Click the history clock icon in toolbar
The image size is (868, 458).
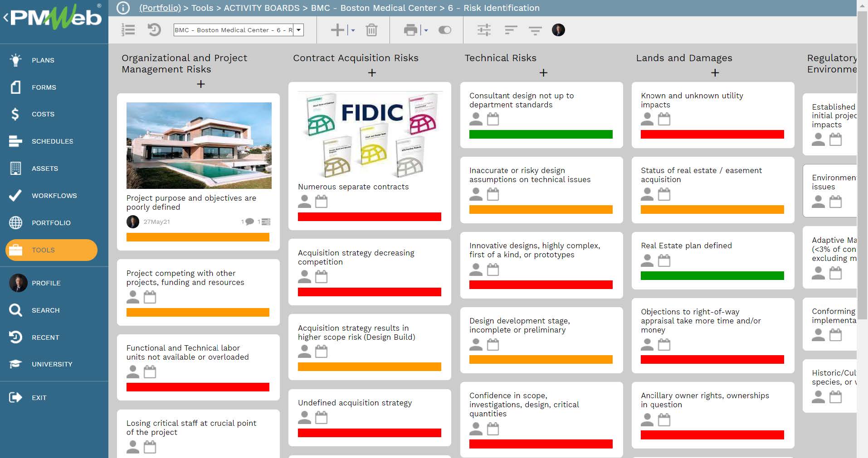pos(154,30)
